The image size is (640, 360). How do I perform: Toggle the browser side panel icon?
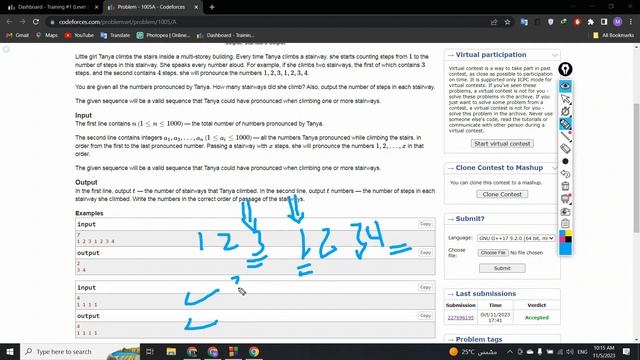coord(604,22)
